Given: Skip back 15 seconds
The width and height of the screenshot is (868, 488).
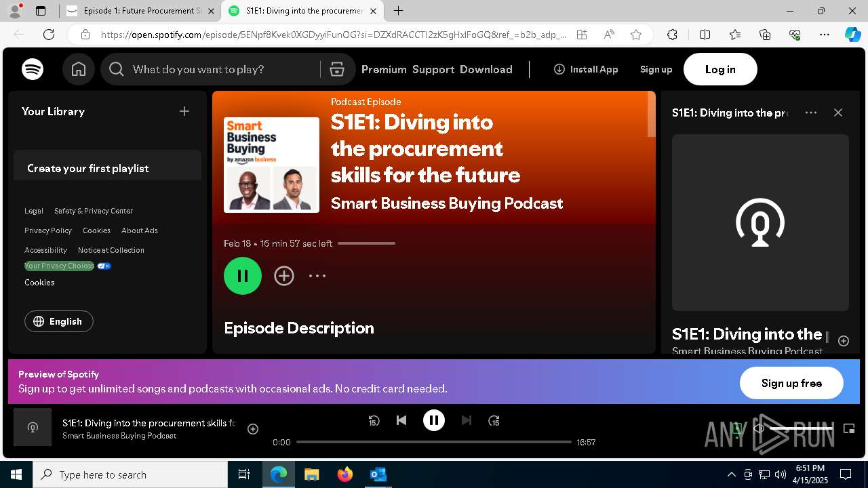Looking at the screenshot, I should pos(374,420).
